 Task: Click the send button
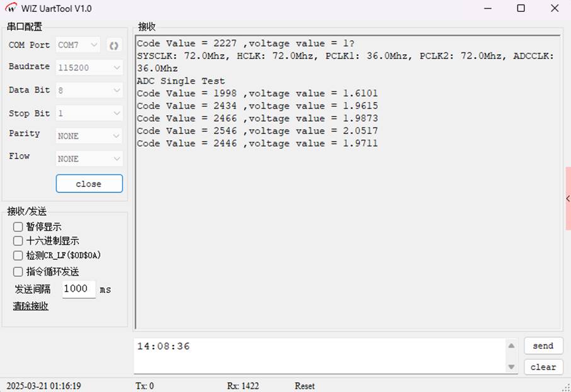click(x=543, y=346)
